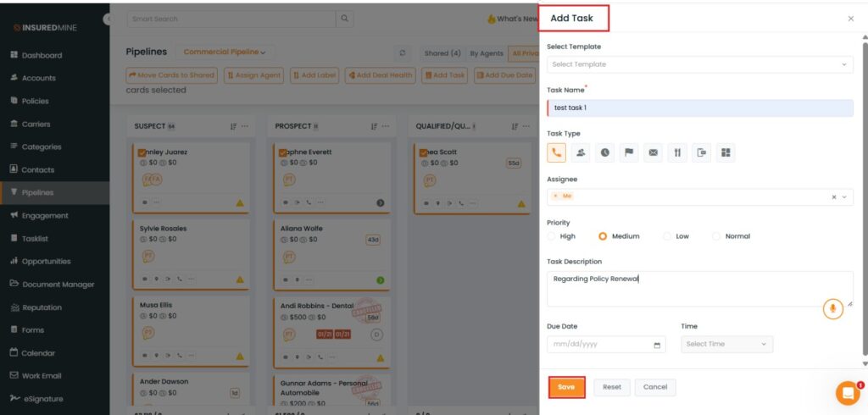868x415 pixels.
Task: Choose the Normal priority option
Action: pyautogui.click(x=717, y=236)
